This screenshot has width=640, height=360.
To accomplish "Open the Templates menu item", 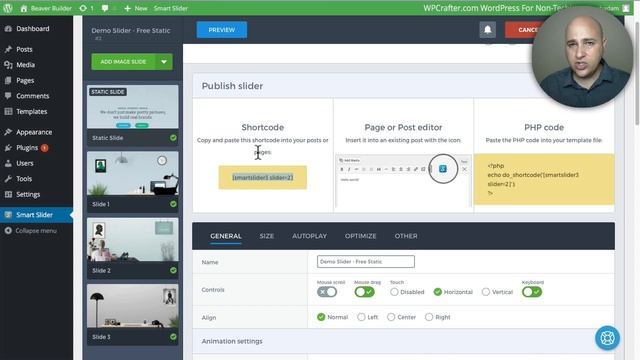I will tap(31, 111).
